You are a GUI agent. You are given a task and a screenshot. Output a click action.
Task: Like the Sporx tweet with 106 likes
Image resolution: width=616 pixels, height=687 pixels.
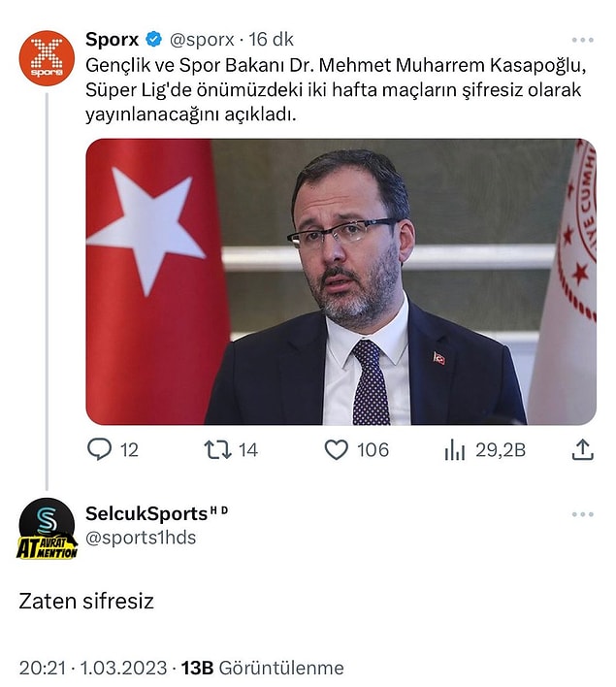coord(336,450)
